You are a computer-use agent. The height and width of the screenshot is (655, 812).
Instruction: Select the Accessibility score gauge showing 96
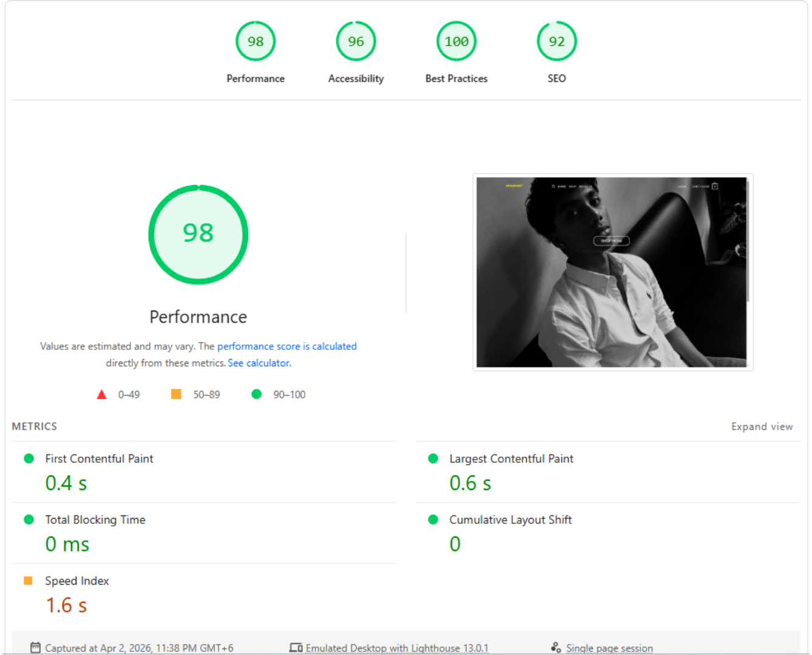(356, 41)
